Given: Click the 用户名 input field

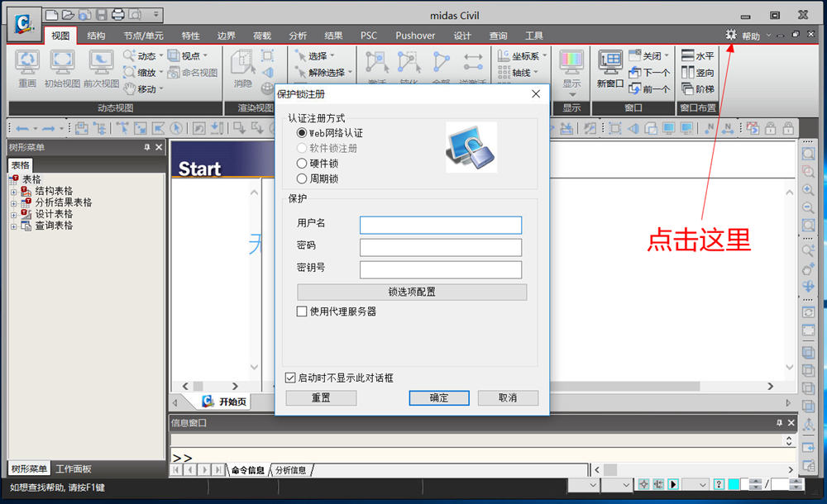Looking at the screenshot, I should coord(441,225).
